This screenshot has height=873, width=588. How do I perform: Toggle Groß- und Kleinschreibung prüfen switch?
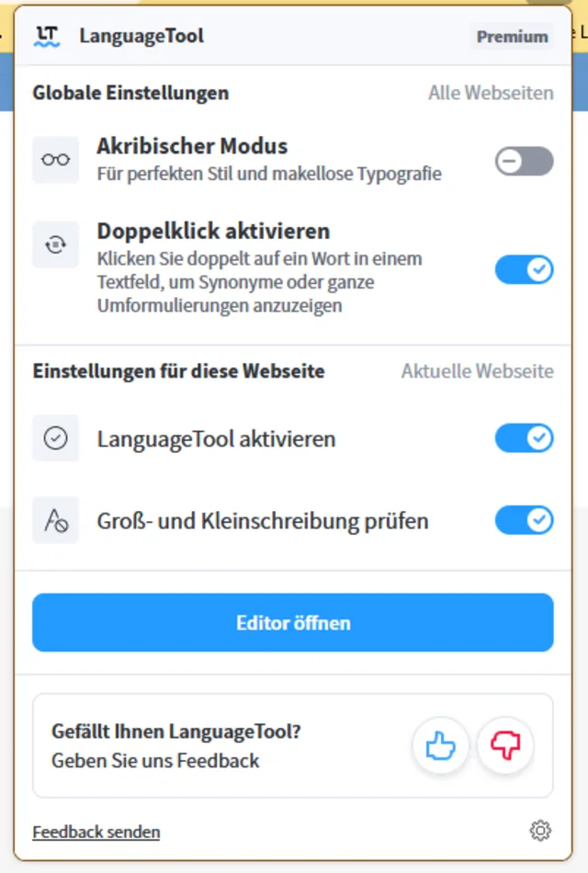click(524, 521)
